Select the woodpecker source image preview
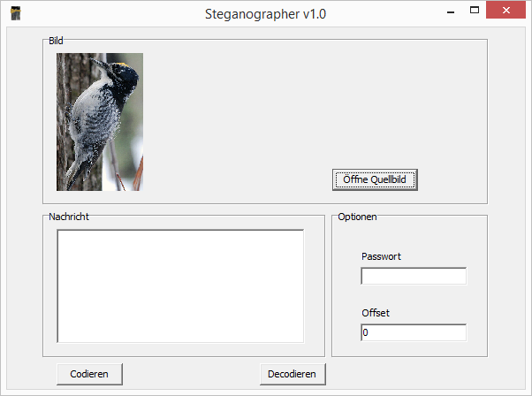 click(100, 121)
